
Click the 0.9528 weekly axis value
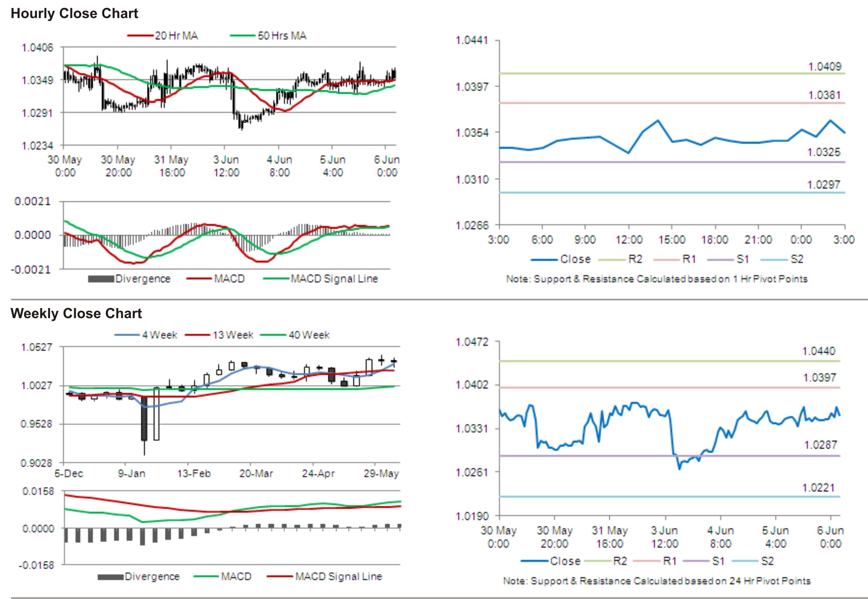(x=37, y=424)
